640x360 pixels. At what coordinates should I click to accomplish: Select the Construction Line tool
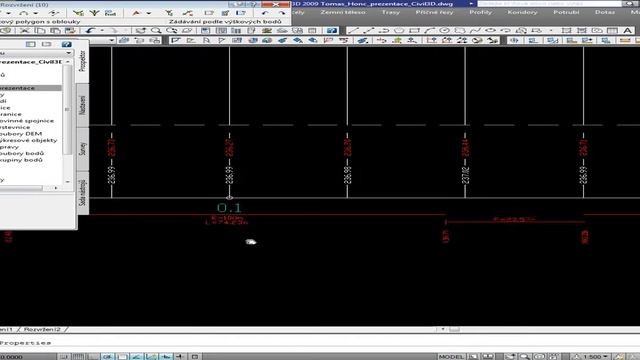pos(369,31)
